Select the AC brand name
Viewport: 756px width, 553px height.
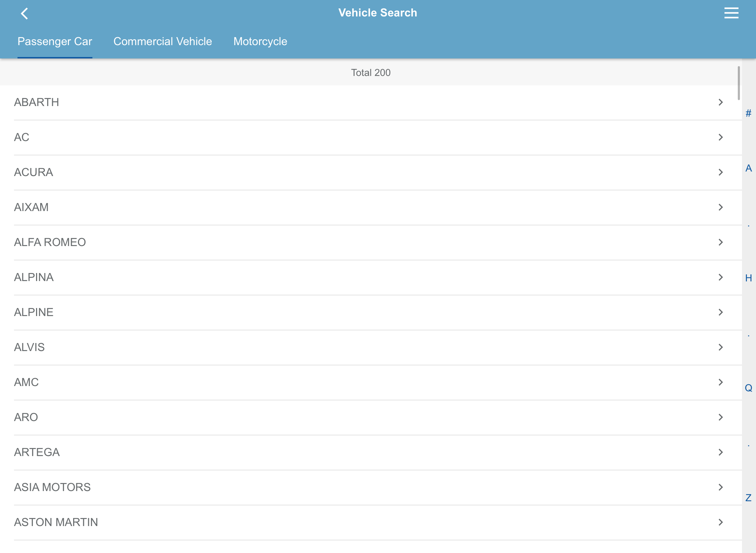click(x=22, y=137)
